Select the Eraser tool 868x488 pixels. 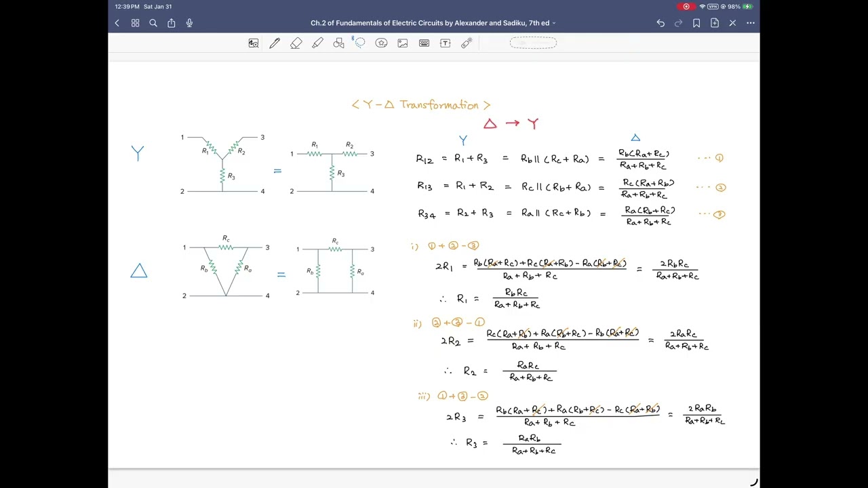[x=296, y=43]
